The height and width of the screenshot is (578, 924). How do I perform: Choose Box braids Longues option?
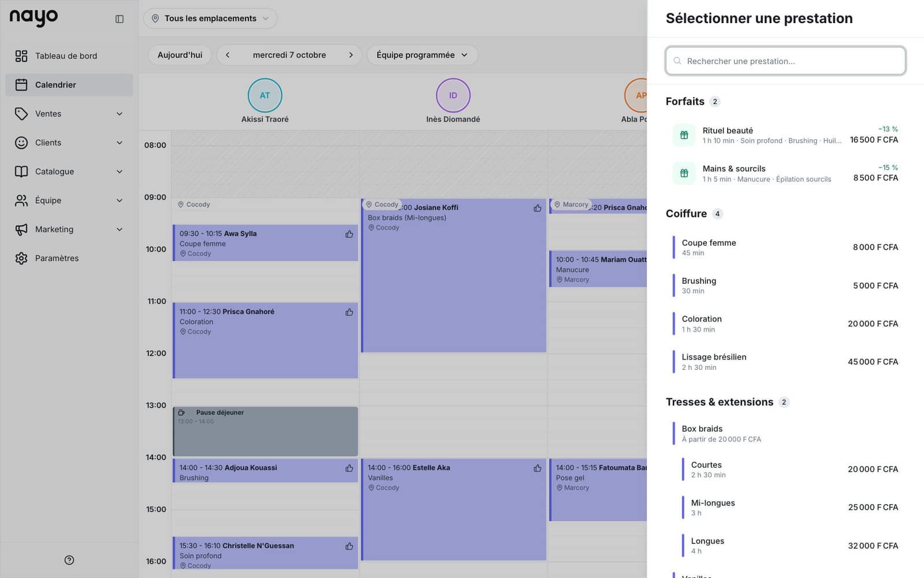790,546
